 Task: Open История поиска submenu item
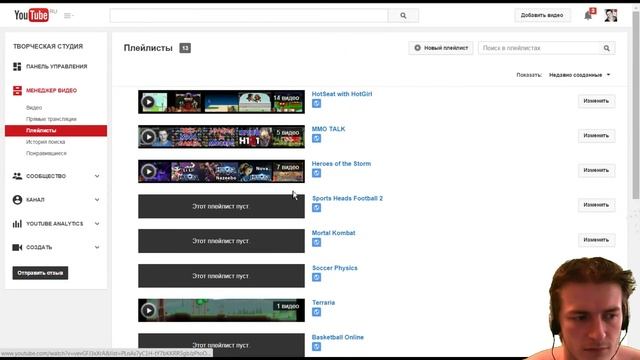[x=45, y=142]
